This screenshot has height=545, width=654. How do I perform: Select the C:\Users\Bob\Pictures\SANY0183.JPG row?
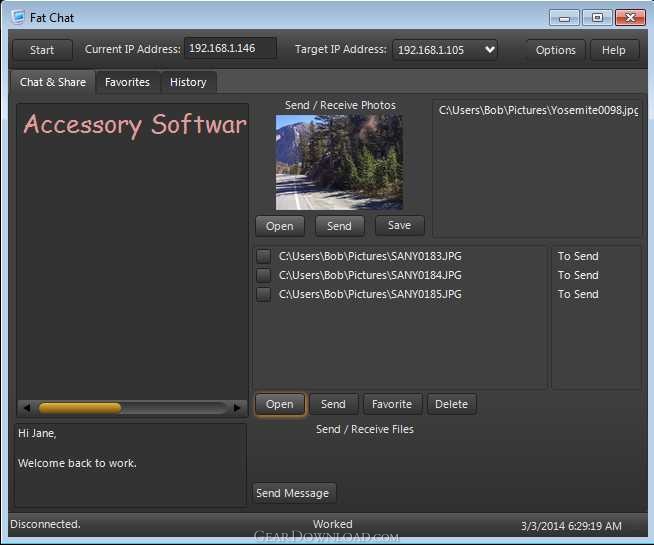point(370,256)
